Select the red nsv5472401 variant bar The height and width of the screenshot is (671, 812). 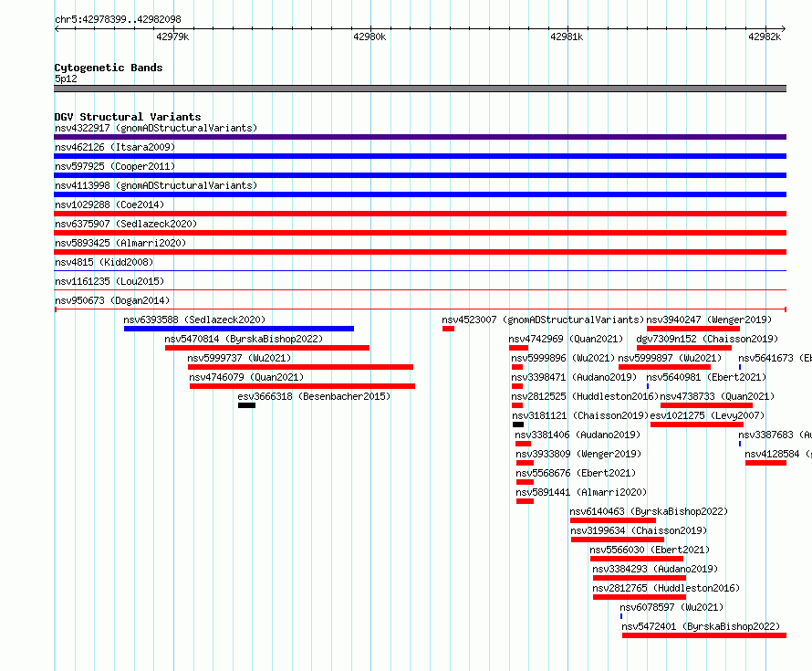(x=704, y=635)
